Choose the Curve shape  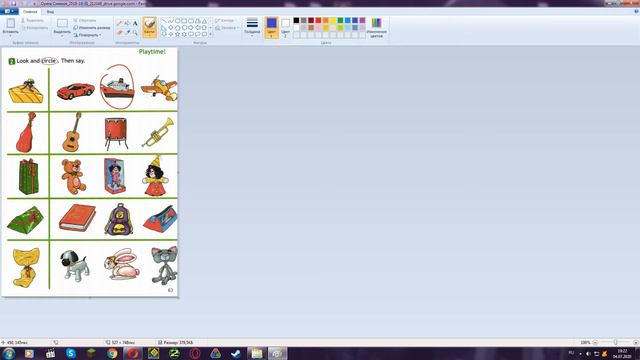tap(171, 21)
